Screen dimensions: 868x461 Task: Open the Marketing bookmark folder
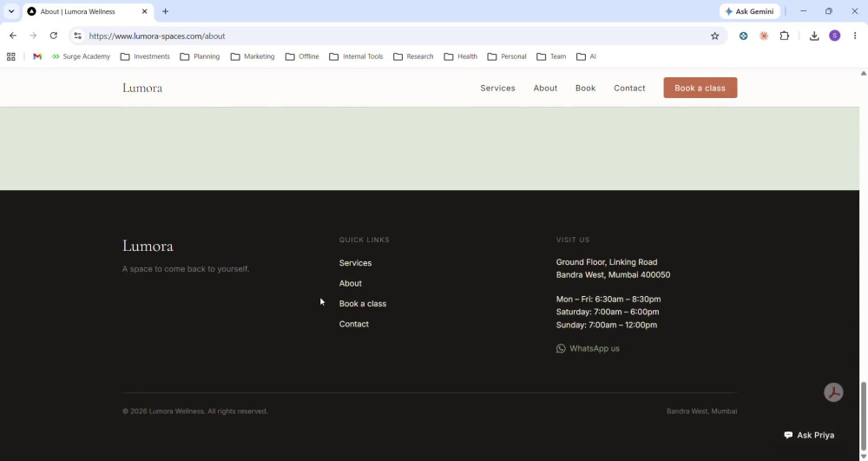[253, 56]
